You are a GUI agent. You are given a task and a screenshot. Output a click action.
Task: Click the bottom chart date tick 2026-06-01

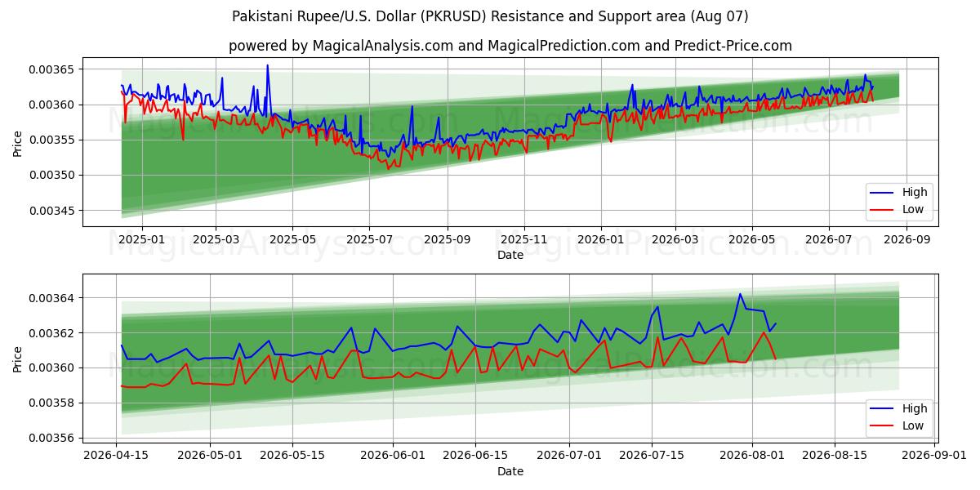tap(393, 456)
